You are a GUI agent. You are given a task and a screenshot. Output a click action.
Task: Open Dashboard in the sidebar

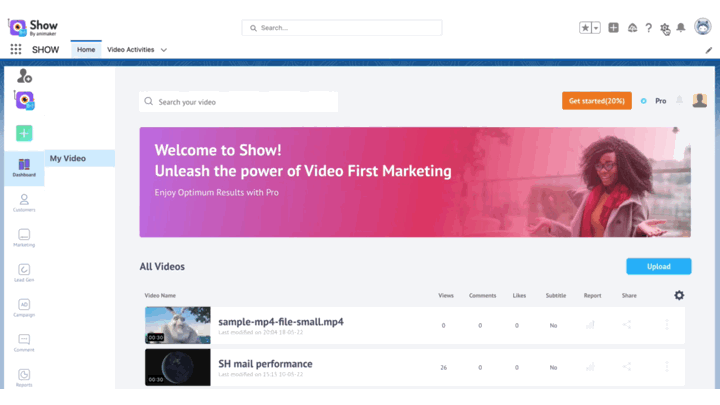pos(24,168)
